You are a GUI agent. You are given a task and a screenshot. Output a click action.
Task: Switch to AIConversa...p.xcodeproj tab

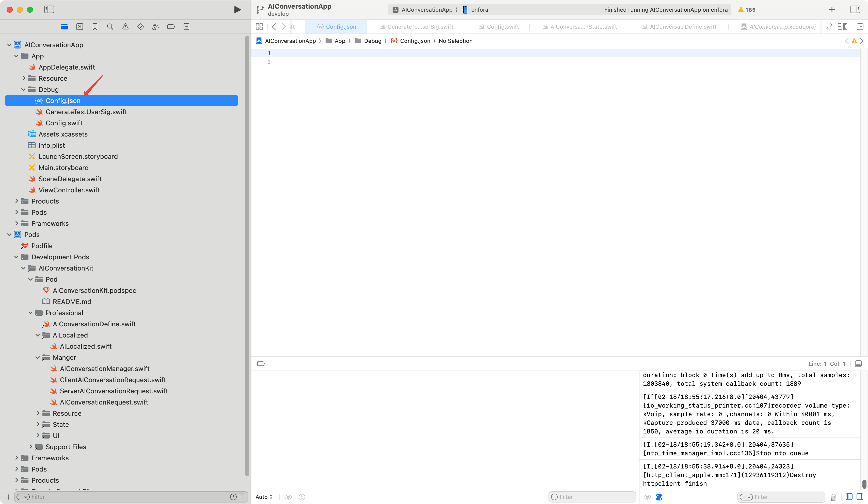[778, 26]
